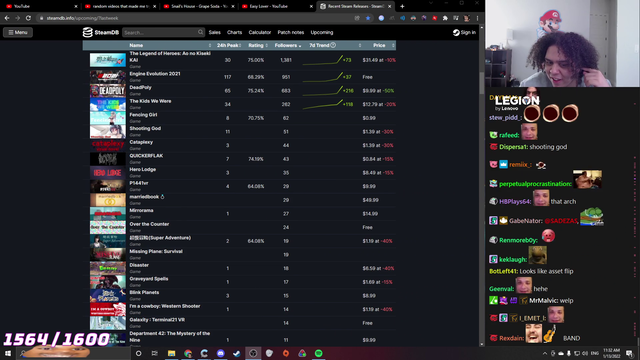640x360 pixels.
Task: Open Discord from taskbar
Action: click(x=220, y=353)
